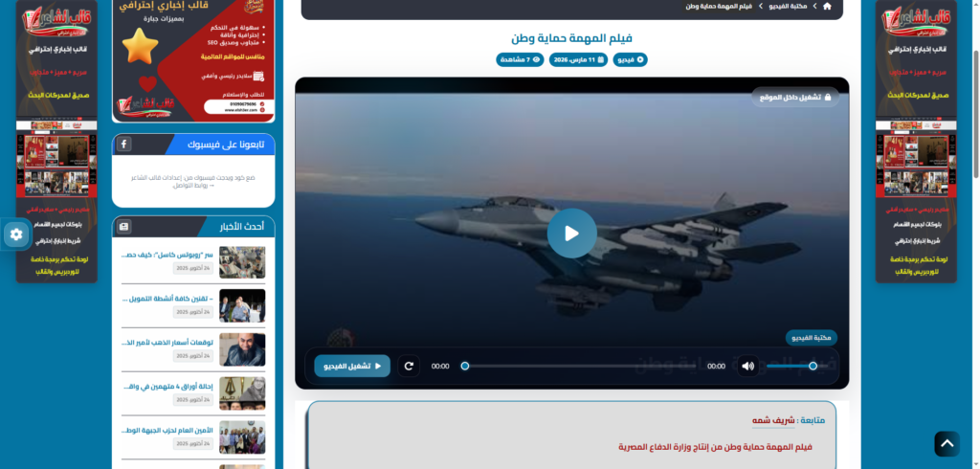
Task: Click the replay video icon
Action: pos(409,366)
